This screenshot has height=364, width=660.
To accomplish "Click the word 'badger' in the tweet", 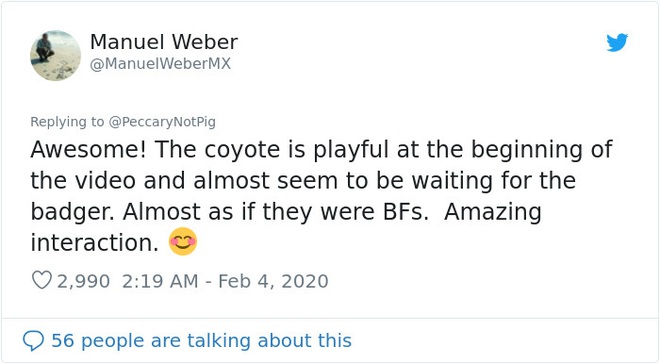I will tap(71, 211).
